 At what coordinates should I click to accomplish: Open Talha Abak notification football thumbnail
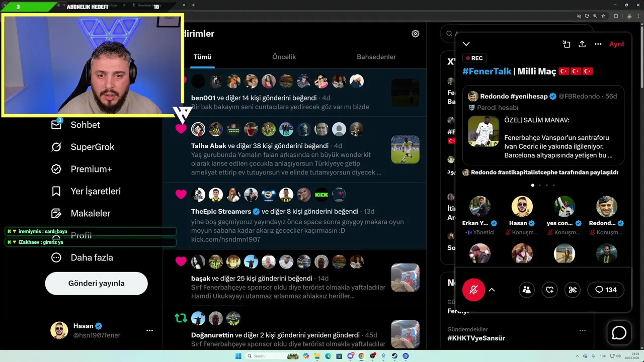click(x=405, y=149)
